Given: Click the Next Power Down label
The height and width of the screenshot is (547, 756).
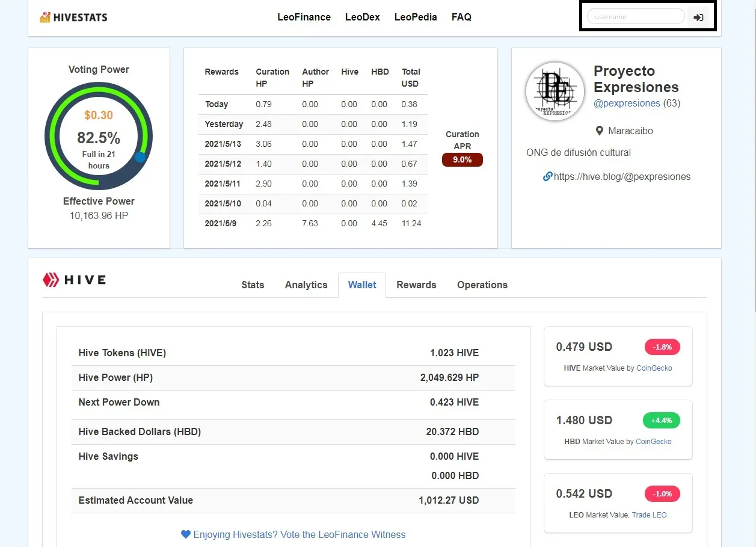Looking at the screenshot, I should (119, 402).
